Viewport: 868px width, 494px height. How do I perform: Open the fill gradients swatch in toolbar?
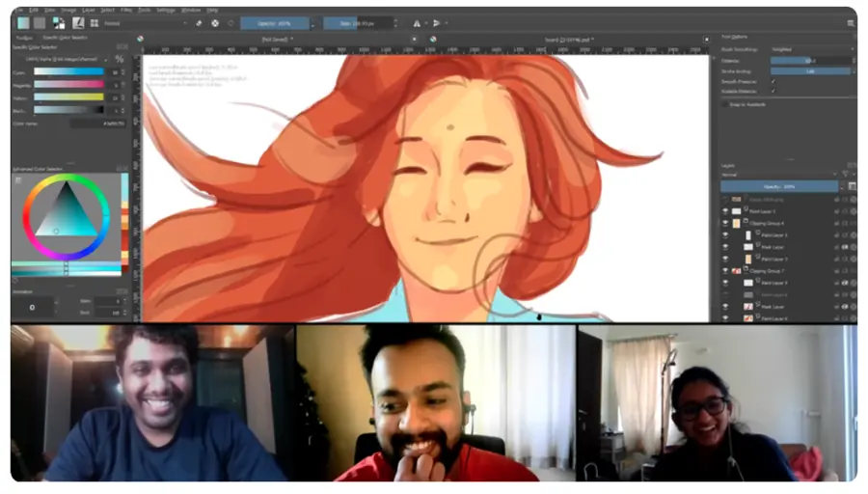pos(23,23)
